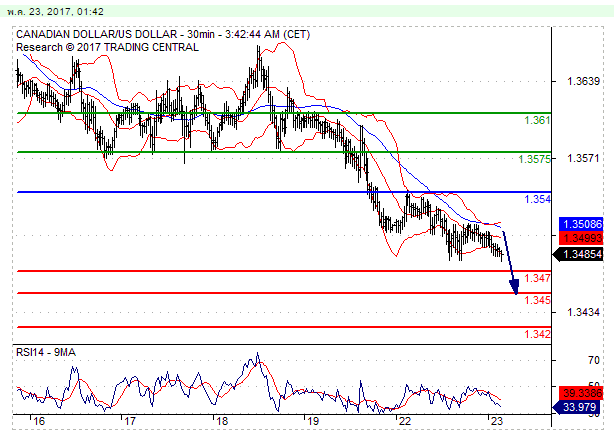This screenshot has height=443, width=614.
Task: Click date axis label 16
Action: [39, 421]
